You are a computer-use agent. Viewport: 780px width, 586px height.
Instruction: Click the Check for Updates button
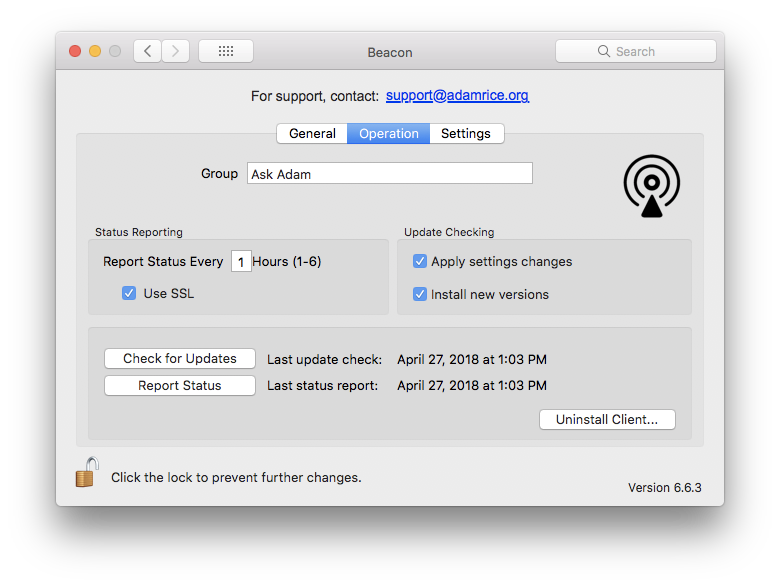(x=180, y=359)
